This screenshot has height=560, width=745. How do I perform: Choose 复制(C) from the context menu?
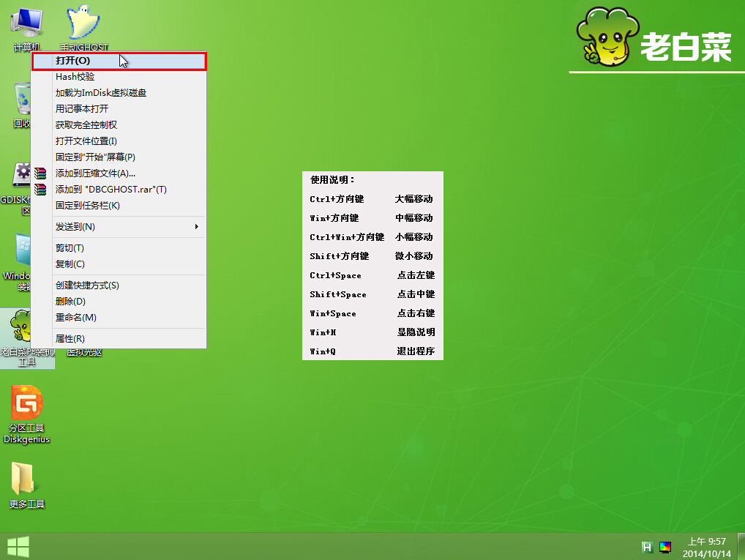tap(119, 264)
